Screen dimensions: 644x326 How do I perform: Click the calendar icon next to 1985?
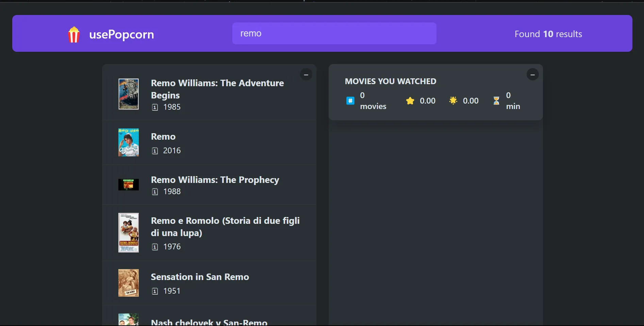155,107
